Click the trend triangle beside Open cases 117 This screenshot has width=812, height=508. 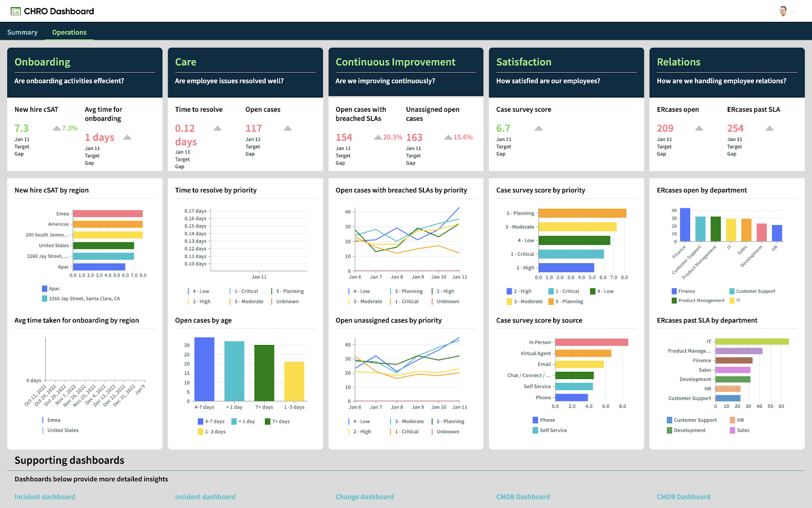[288, 128]
